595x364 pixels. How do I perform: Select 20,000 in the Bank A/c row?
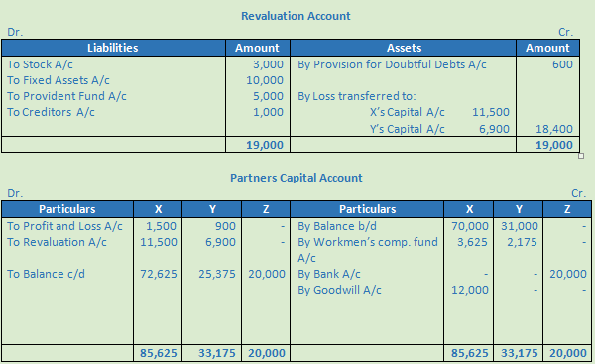pos(568,274)
